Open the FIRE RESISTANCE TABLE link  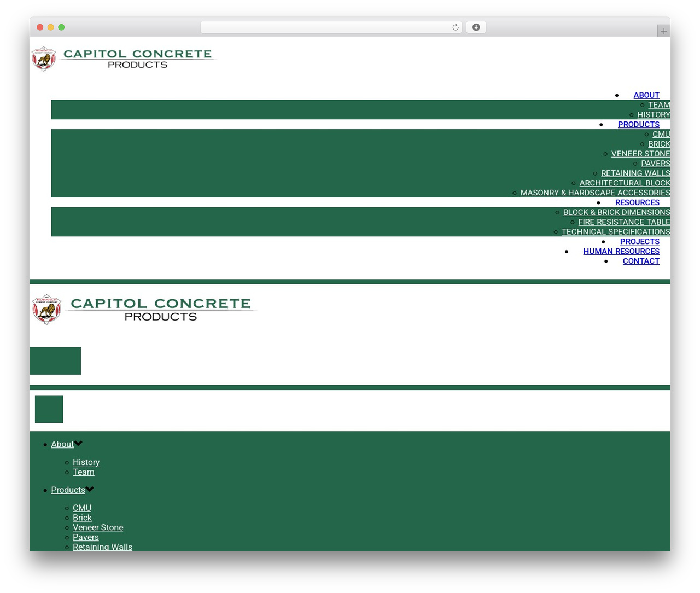pos(625,222)
